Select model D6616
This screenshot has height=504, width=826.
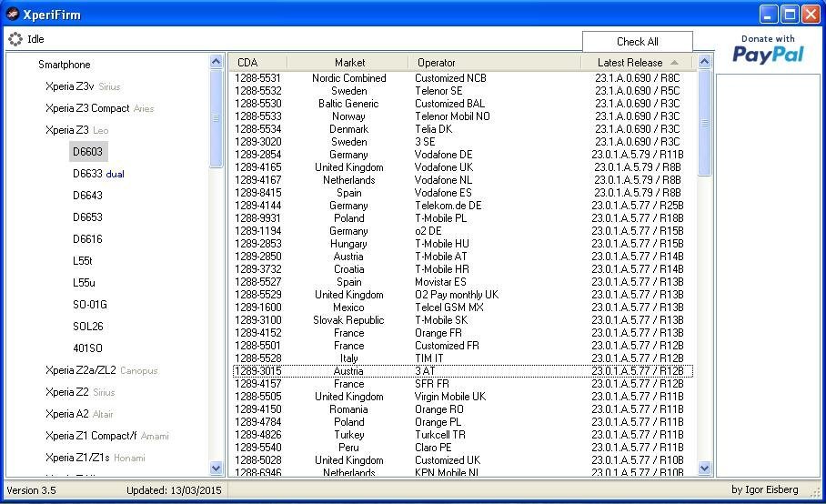pos(87,239)
